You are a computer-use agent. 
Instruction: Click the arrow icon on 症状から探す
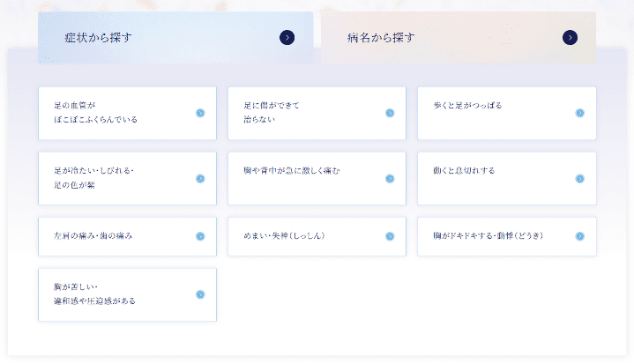coord(287,37)
